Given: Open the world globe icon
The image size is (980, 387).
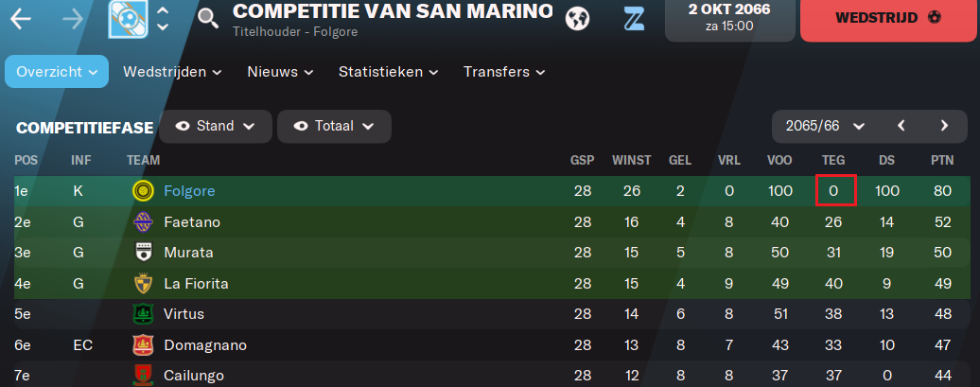Looking at the screenshot, I should (577, 19).
